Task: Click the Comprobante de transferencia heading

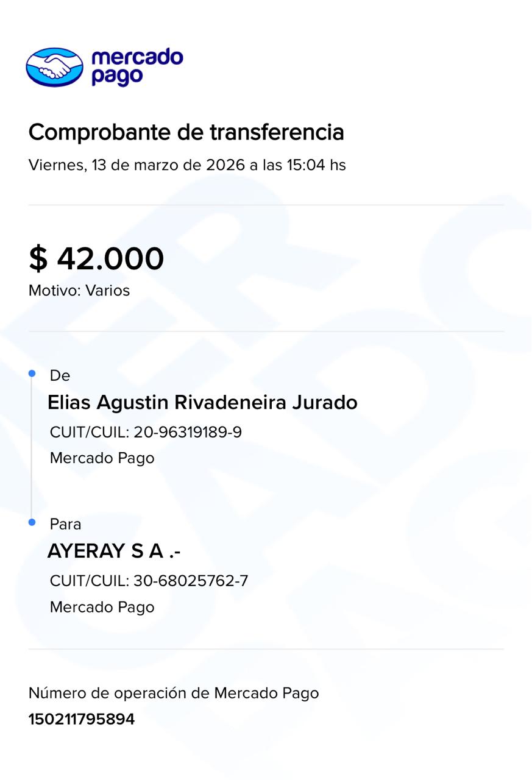Action: pyautogui.click(x=186, y=132)
